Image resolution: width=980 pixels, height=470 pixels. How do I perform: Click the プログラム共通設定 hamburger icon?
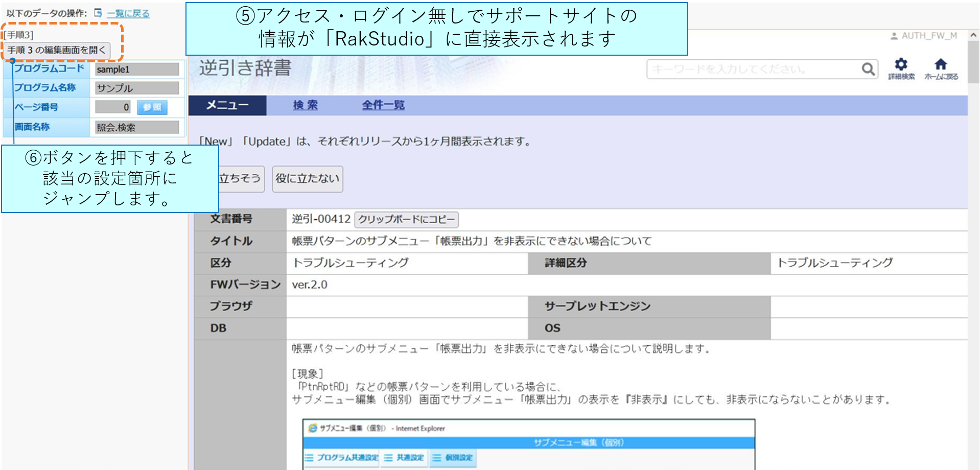tap(309, 458)
